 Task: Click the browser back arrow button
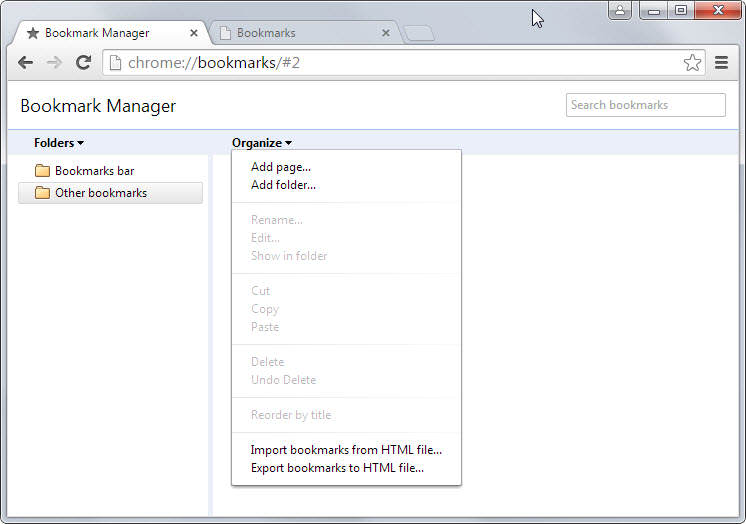(25, 63)
